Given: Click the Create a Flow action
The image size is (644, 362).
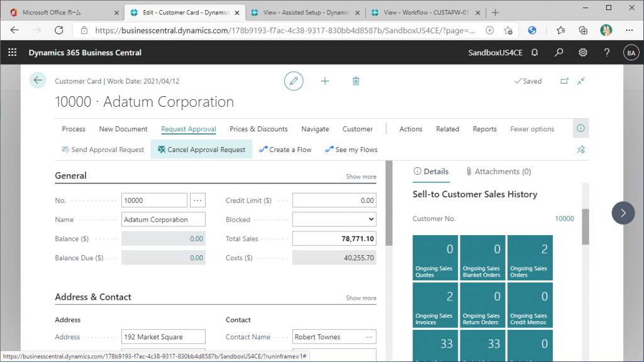Looking at the screenshot, I should (x=286, y=150).
